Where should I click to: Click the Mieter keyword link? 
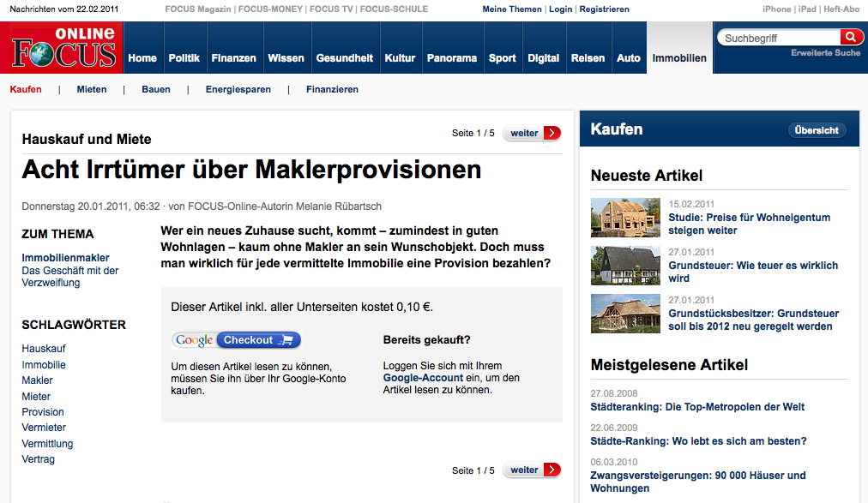36,396
